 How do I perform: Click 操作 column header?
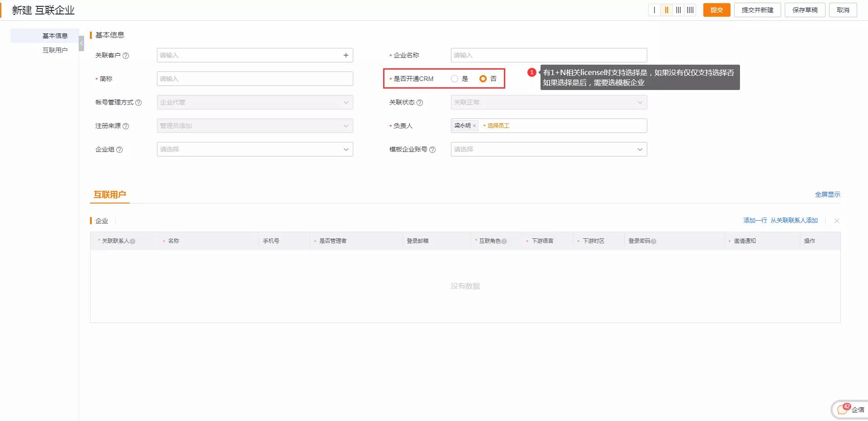point(809,241)
